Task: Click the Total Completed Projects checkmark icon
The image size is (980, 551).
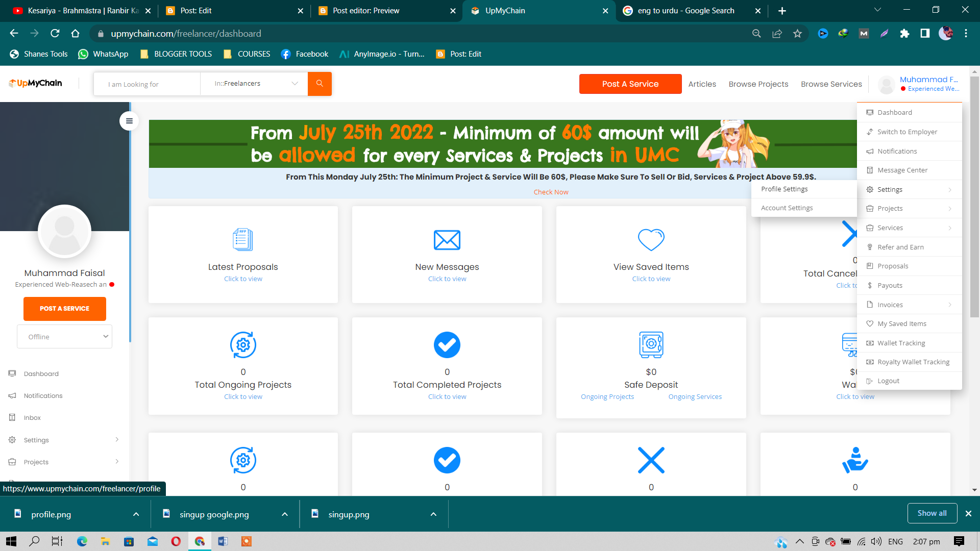Action: (x=447, y=345)
